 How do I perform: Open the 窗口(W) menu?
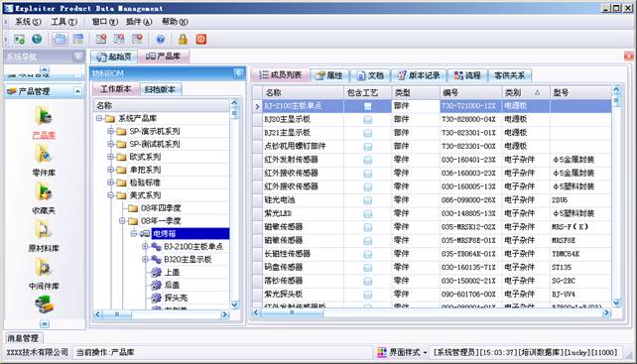(x=104, y=22)
